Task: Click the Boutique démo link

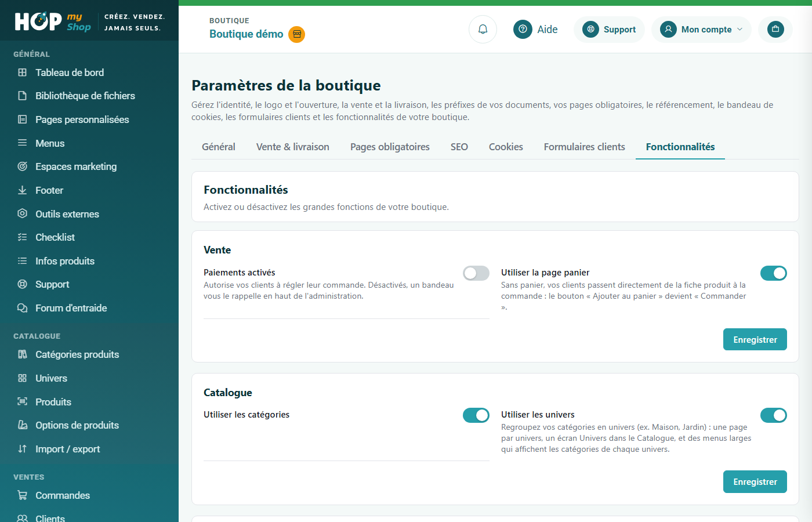Action: coord(246,34)
